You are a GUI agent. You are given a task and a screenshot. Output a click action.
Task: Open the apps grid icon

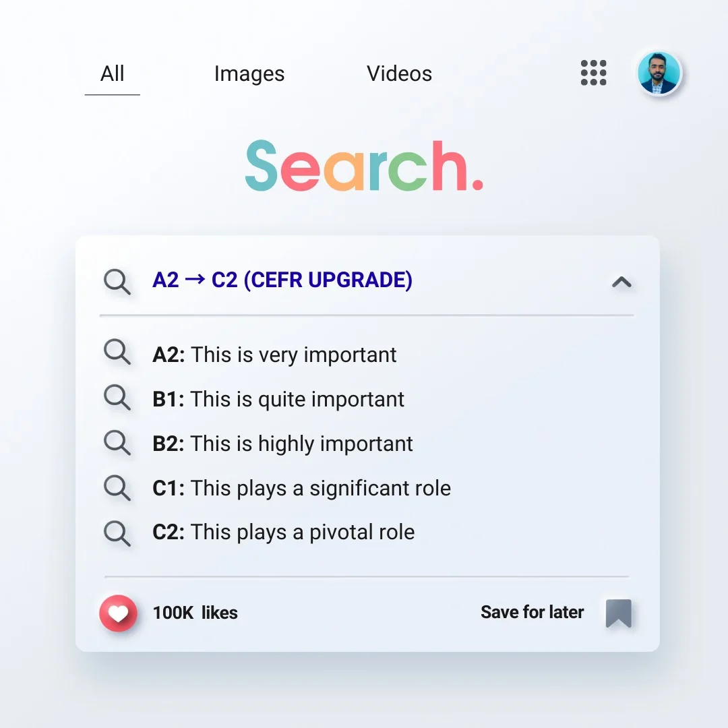593,73
